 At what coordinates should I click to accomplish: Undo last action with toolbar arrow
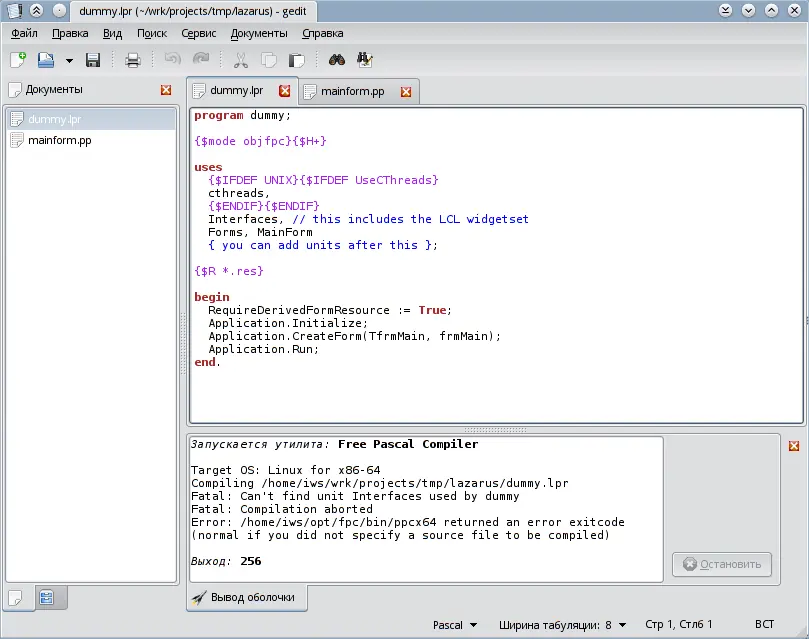172,59
